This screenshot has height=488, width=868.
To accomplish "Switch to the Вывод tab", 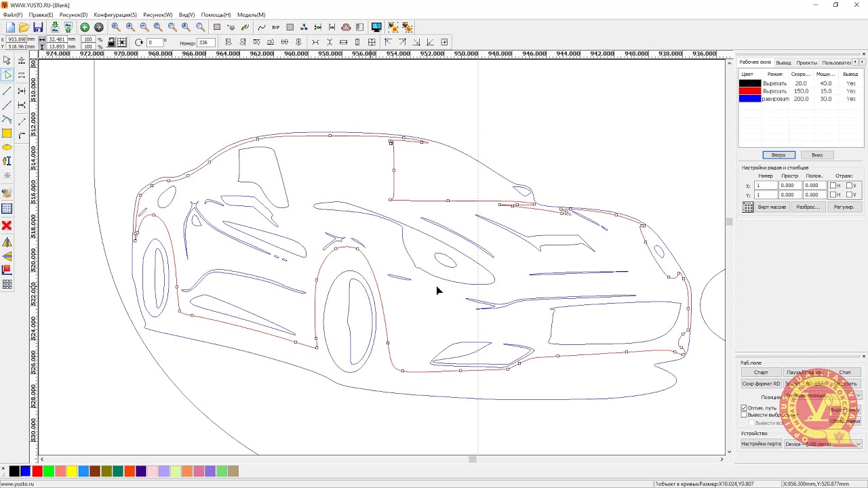I will [783, 62].
